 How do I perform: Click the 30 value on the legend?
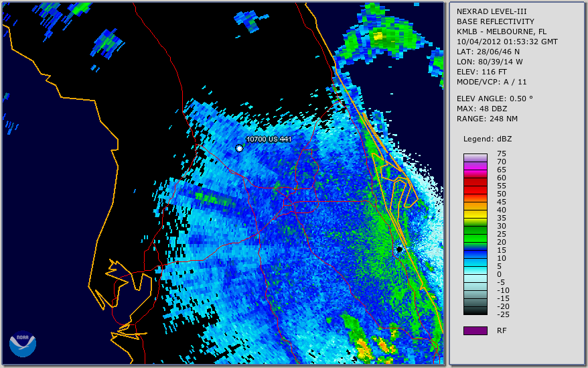(502, 226)
